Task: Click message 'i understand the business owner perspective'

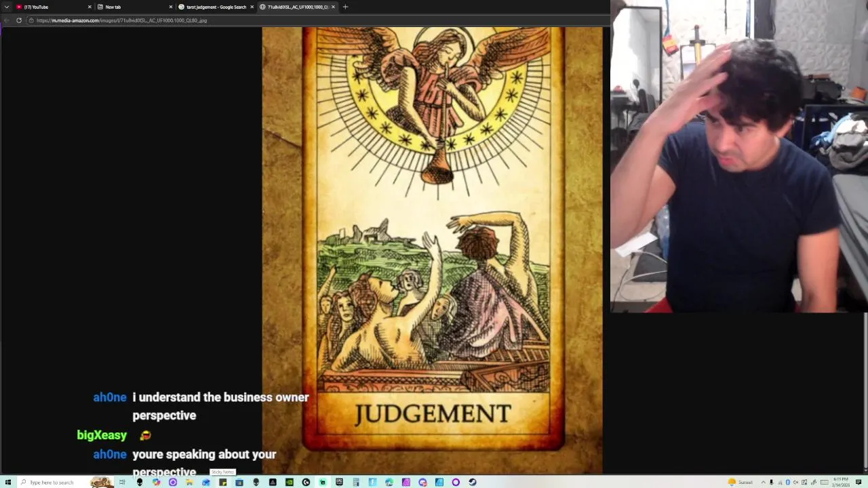Action: pos(220,406)
